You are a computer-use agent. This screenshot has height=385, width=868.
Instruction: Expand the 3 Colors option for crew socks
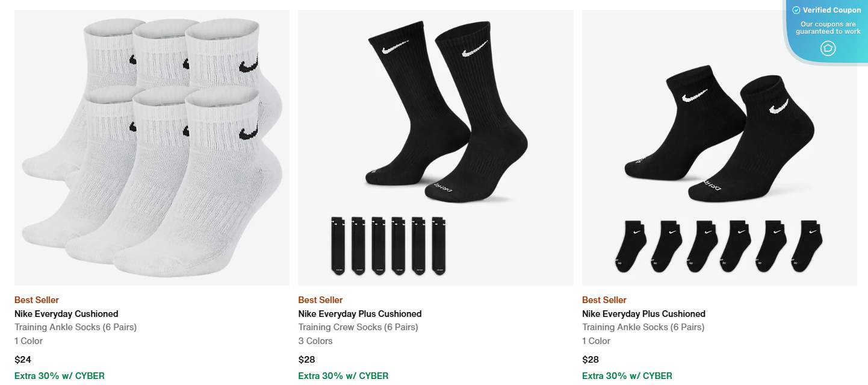tap(315, 340)
